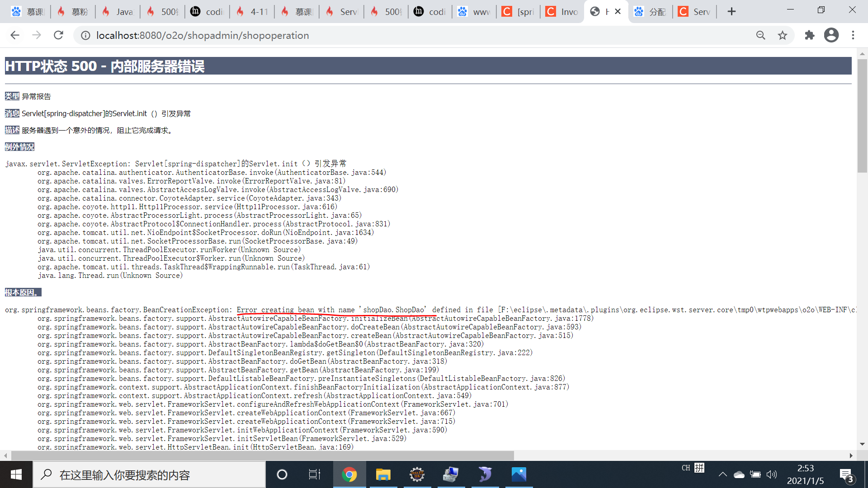Open Chrome three-dot menu

pos(853,35)
